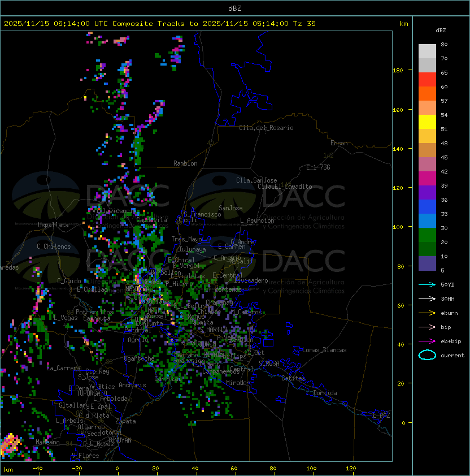
Task: Pick the light blue 35–30 dBZ swatch
Action: point(427,221)
